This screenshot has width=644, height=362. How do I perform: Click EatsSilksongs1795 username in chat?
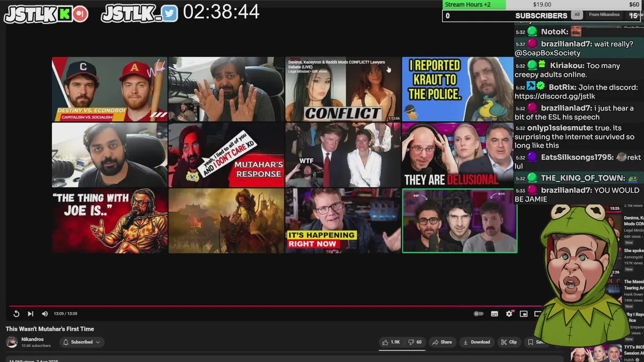[577, 157]
